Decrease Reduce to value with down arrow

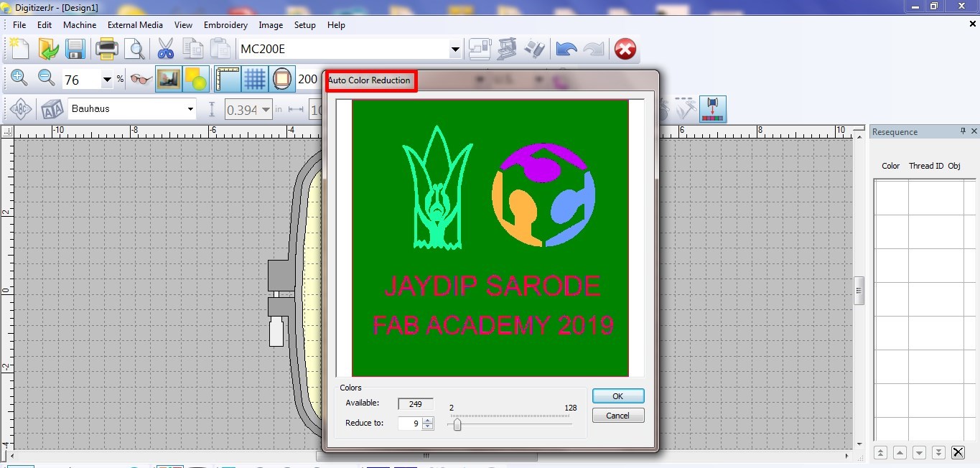pyautogui.click(x=428, y=426)
